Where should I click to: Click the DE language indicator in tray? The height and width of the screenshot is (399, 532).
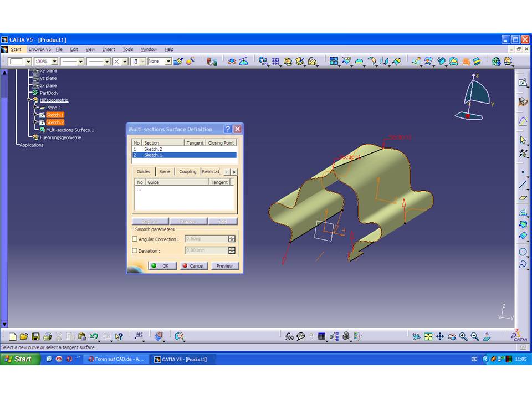coord(474,359)
